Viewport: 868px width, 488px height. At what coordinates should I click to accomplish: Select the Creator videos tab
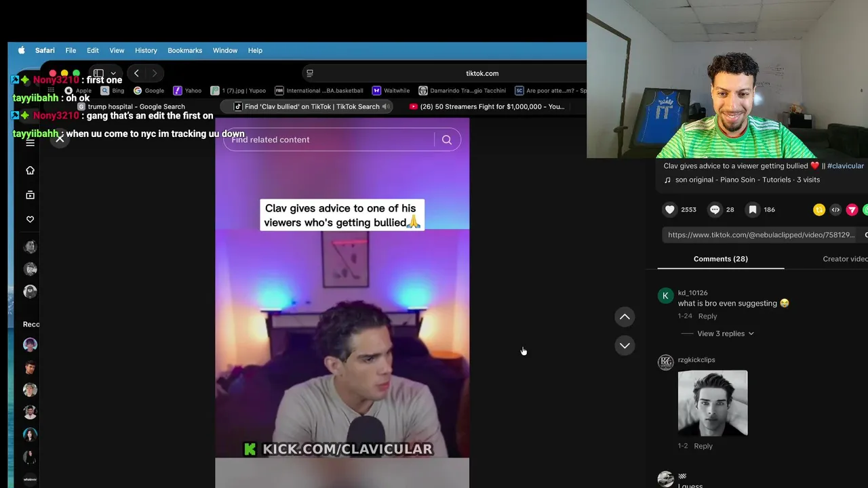pos(845,259)
